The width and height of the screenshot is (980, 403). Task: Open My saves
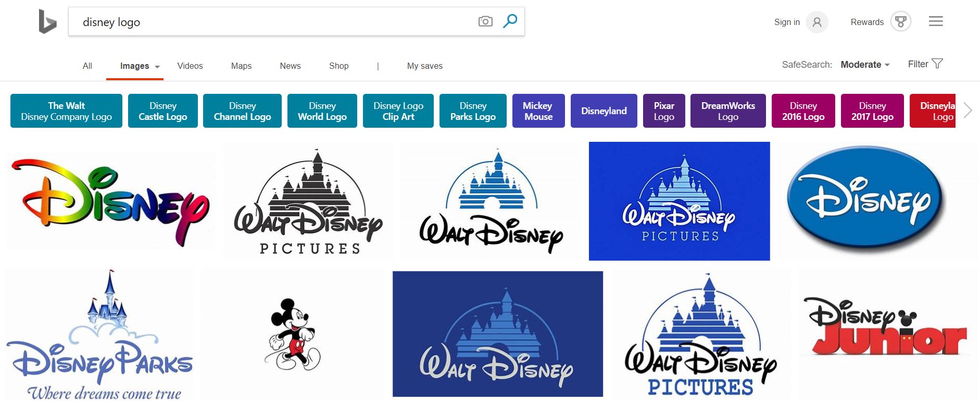(425, 66)
